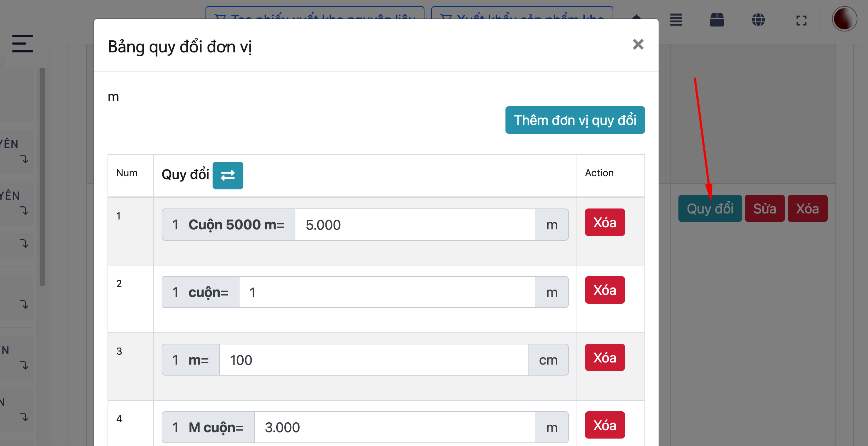Click the background Xóa button beside Sửa
The height and width of the screenshot is (446, 868).
pyautogui.click(x=808, y=208)
